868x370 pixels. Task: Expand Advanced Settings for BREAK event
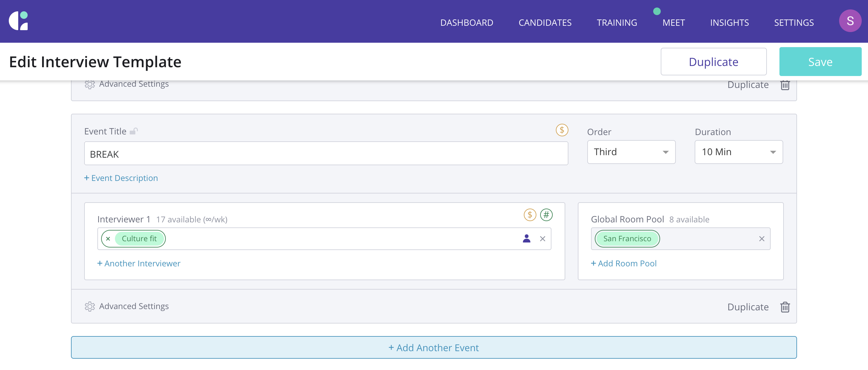click(x=134, y=306)
